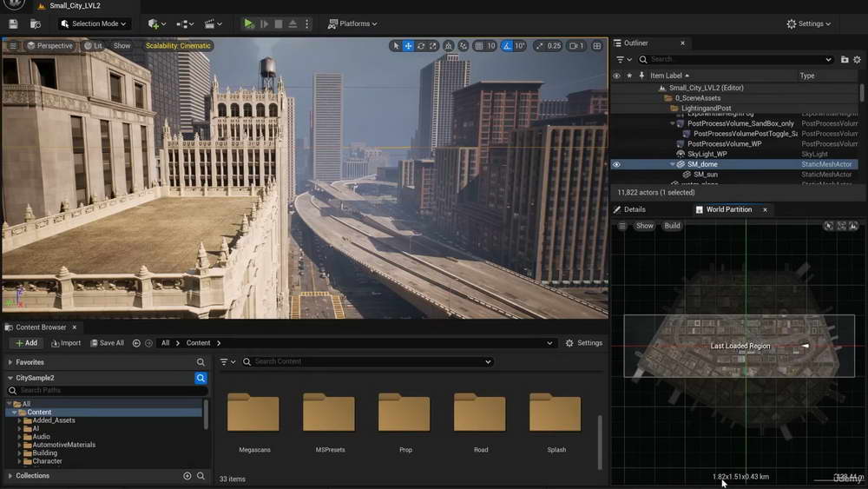Add new folder in Outliner
Image resolution: width=868 pixels, height=489 pixels.
coord(845,59)
